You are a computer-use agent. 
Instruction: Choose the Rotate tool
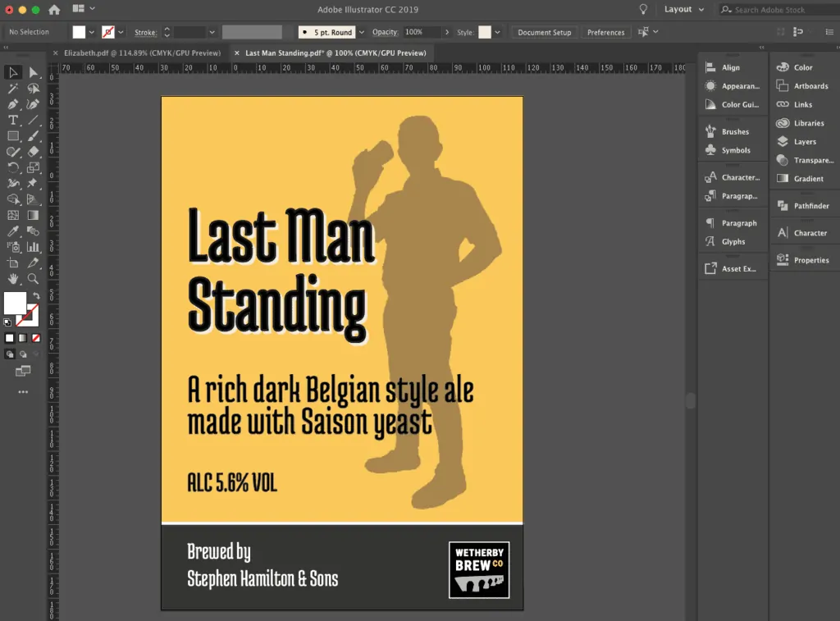pyautogui.click(x=13, y=167)
